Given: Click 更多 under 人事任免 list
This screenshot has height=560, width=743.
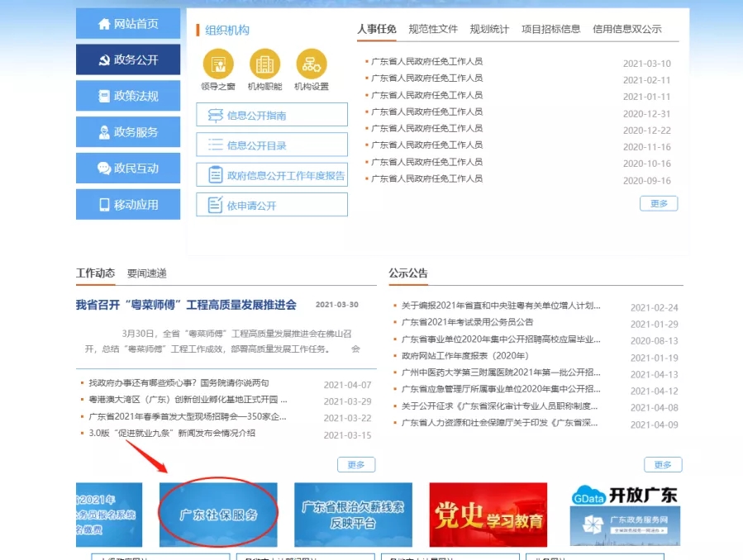Looking at the screenshot, I should pos(659,203).
